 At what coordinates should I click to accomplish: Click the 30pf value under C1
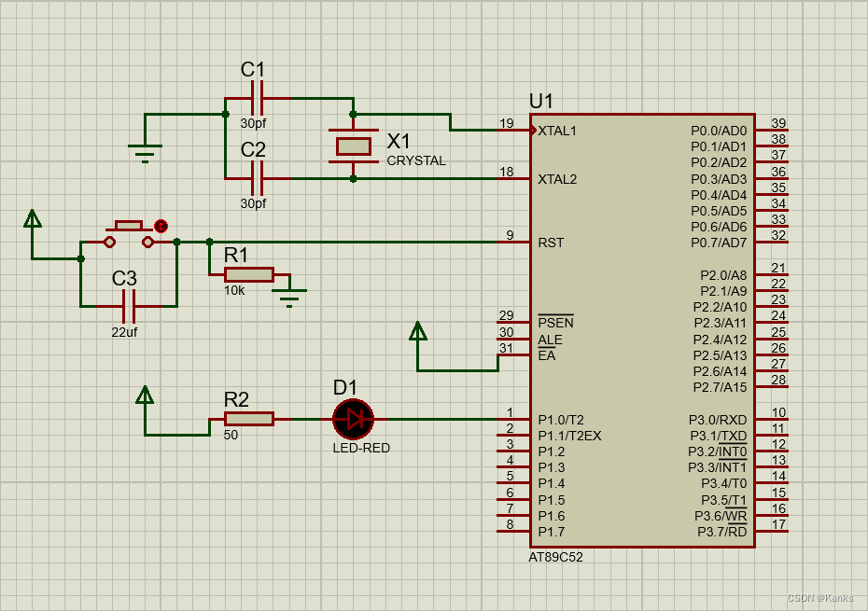(x=253, y=123)
